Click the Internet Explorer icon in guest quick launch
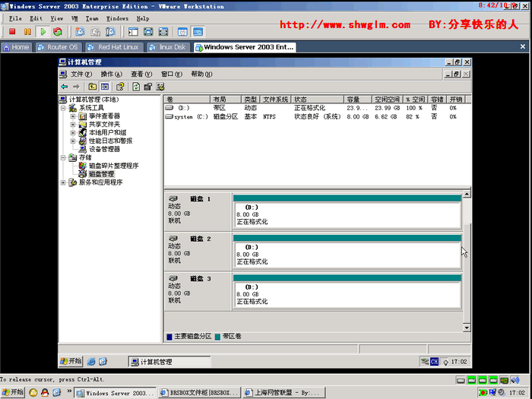The width and height of the screenshot is (532, 399). [91, 362]
